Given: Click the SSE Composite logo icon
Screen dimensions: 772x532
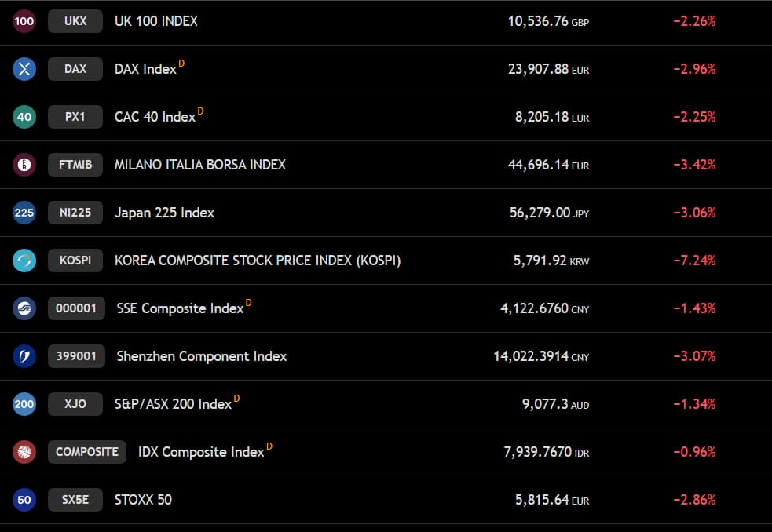Looking at the screenshot, I should point(24,308).
